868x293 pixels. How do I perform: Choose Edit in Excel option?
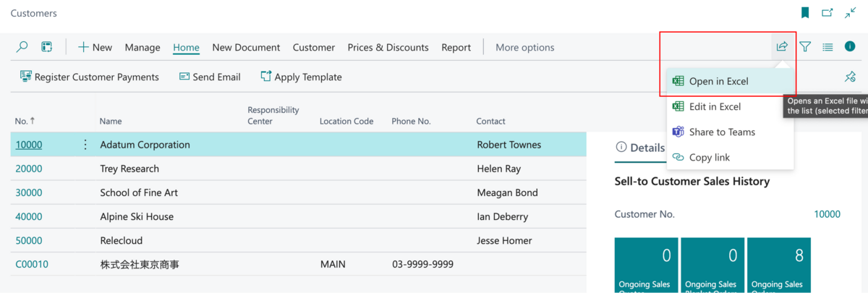(715, 107)
